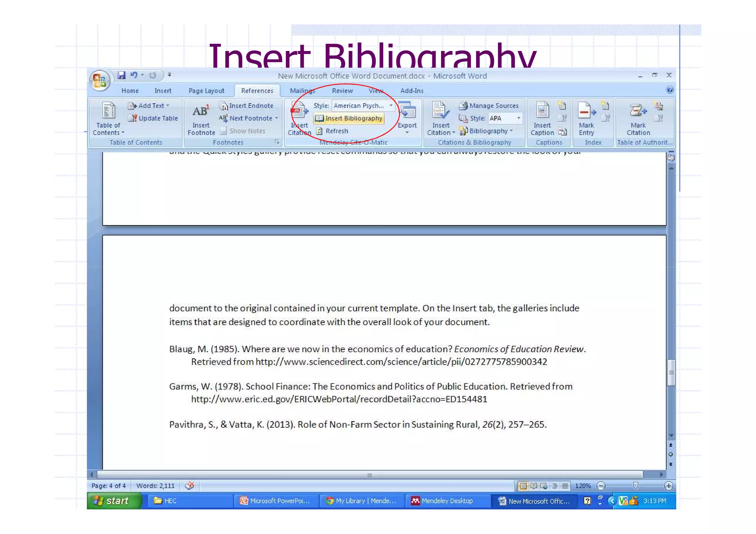Switch to Web Layout view
Screen dimensions: 756x534
pos(544,486)
